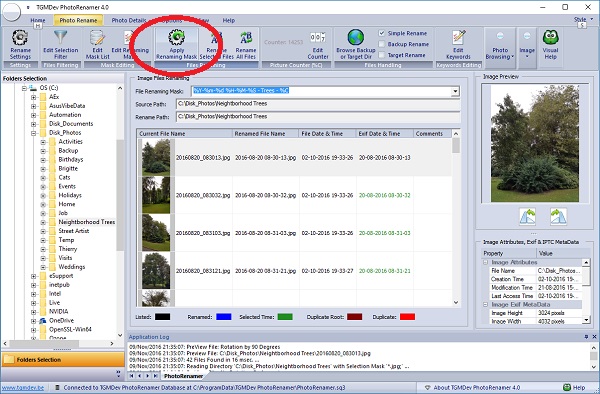Click Rename Path field
Screen dimensions: 600x394
(318, 117)
